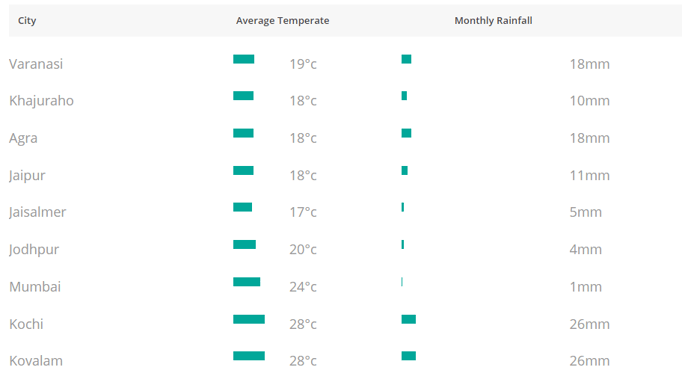This screenshot has height=382, width=688.
Task: Click the Monthly Rainfall column header
Action: 493,21
